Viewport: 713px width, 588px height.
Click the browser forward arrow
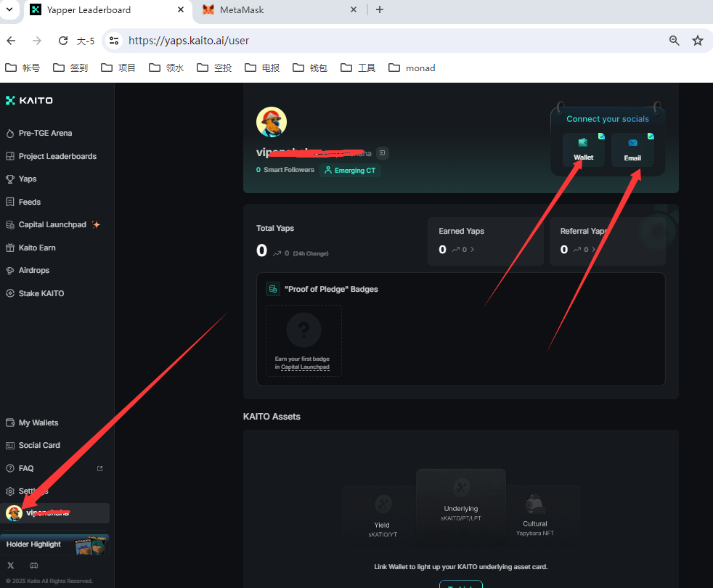pos(37,41)
